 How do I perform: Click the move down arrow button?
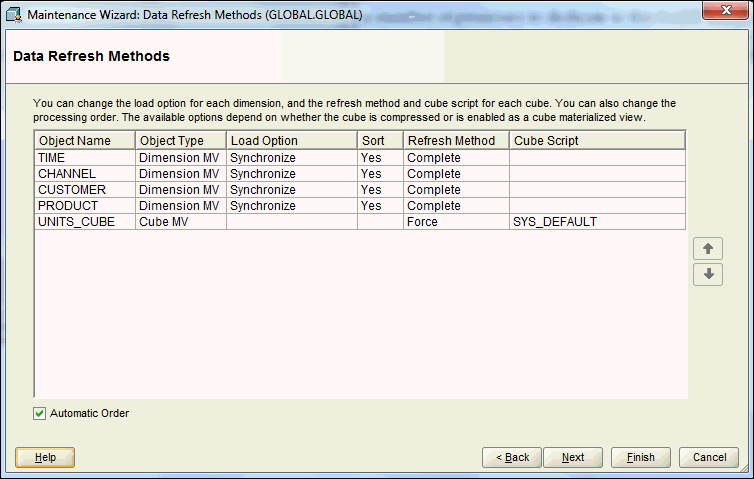(707, 273)
